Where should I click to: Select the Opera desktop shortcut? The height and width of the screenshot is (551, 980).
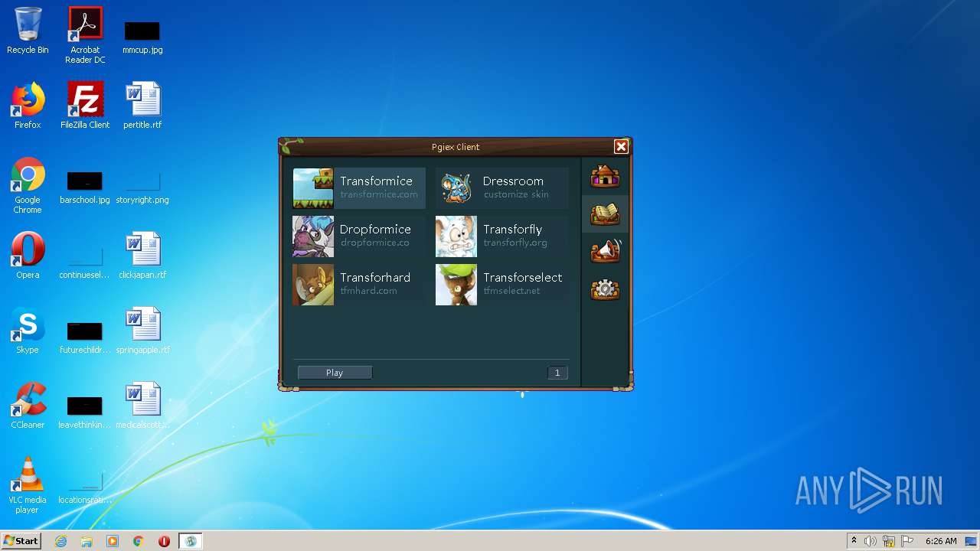click(28, 256)
